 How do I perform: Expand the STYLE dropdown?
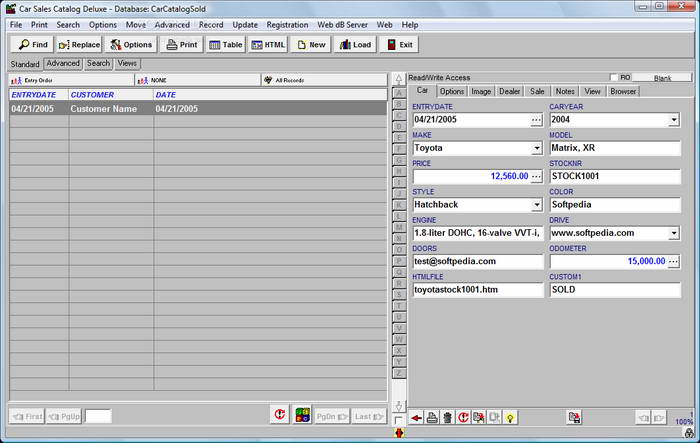537,205
